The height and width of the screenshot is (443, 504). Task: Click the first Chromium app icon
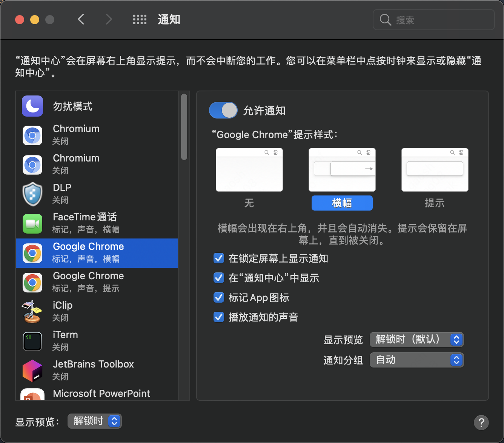point(32,135)
